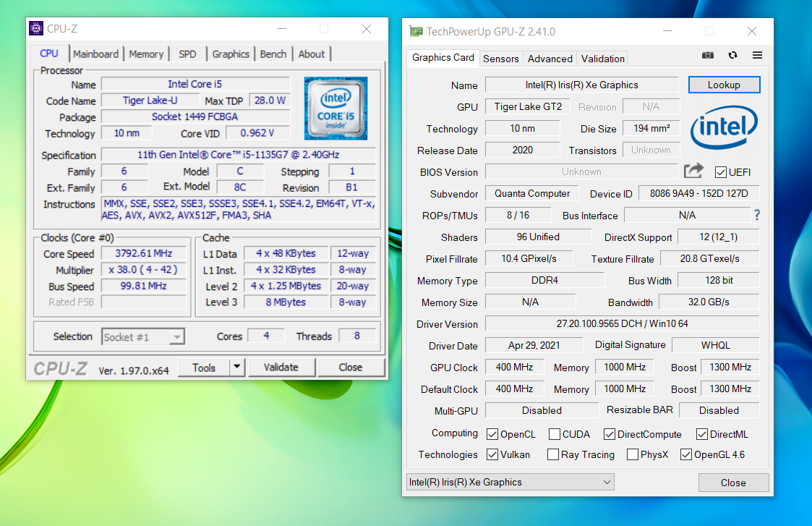
Task: Click the Resizable BAR Disabled field
Action: [x=719, y=410]
